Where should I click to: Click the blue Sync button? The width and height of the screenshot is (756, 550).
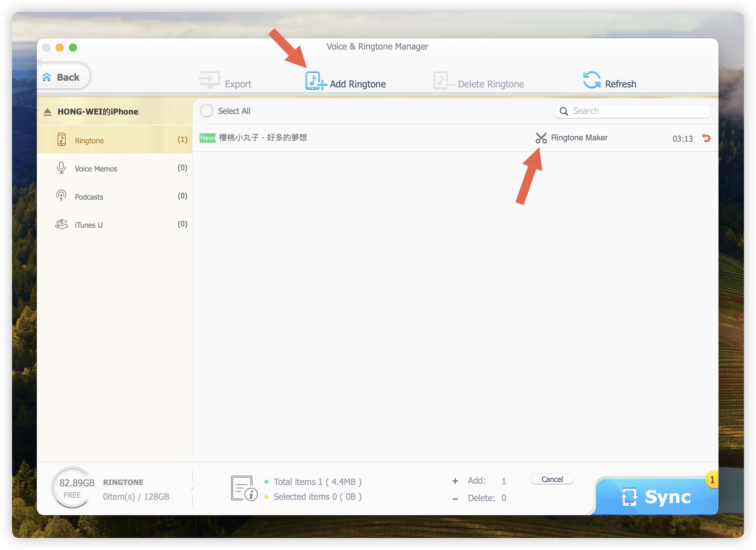[x=656, y=497]
